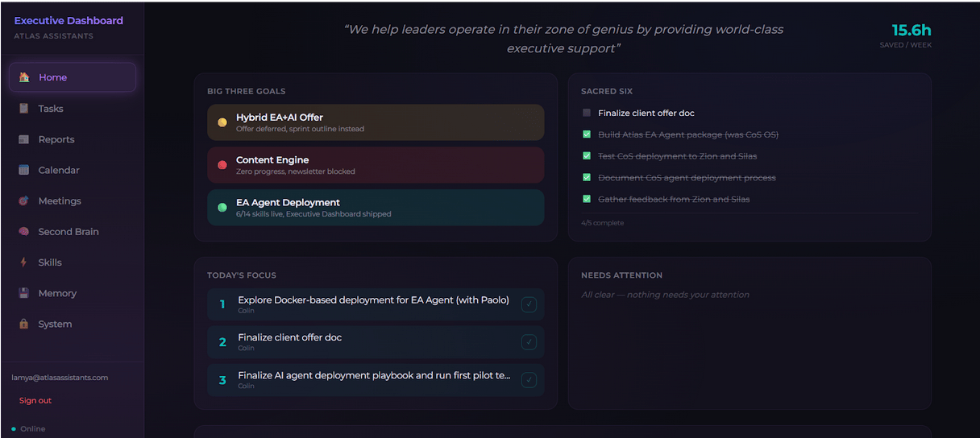Click the Reports icon in sidebar
Viewport: 980px width, 438px height.
point(24,139)
